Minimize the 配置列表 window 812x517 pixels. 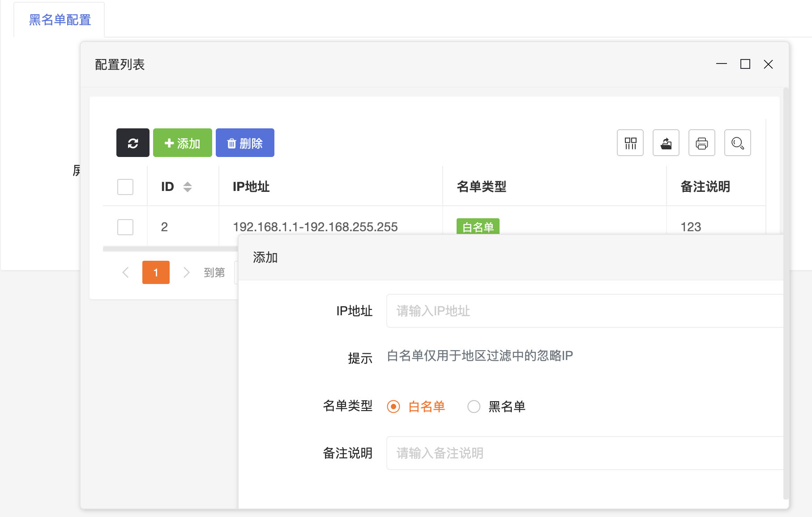pos(721,64)
